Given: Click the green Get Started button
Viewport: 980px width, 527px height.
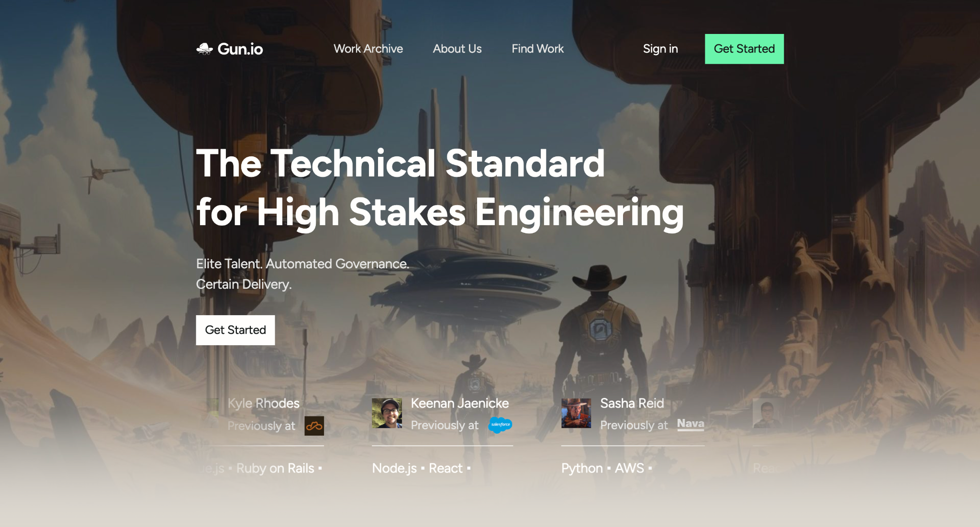Looking at the screenshot, I should [744, 49].
